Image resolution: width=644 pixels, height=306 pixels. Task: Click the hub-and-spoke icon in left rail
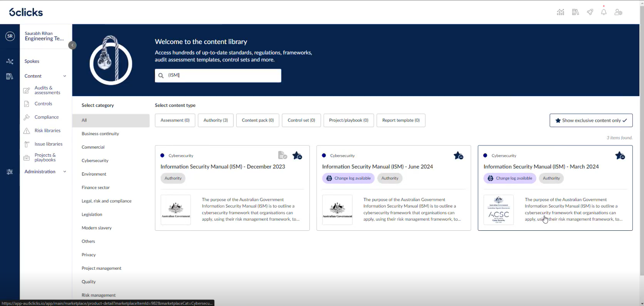point(10,61)
